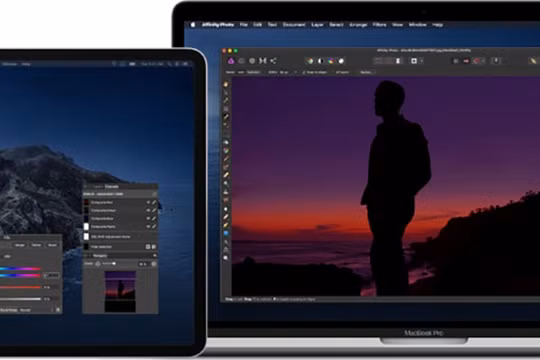Toggle visibility of Composite Alpha channel

click(148, 226)
